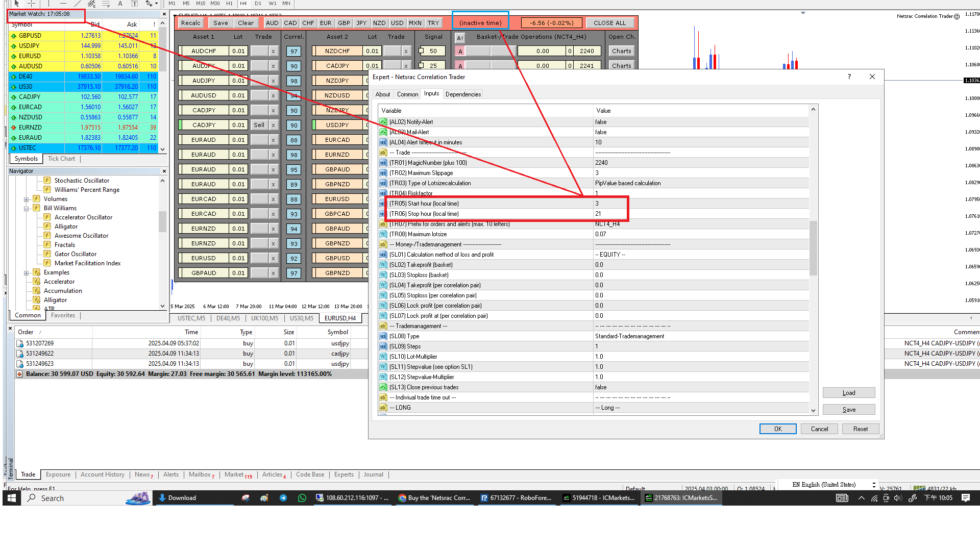Viewport: 980px width, 551px height.
Task: Click order 531207269 document icon
Action: pos(20,344)
